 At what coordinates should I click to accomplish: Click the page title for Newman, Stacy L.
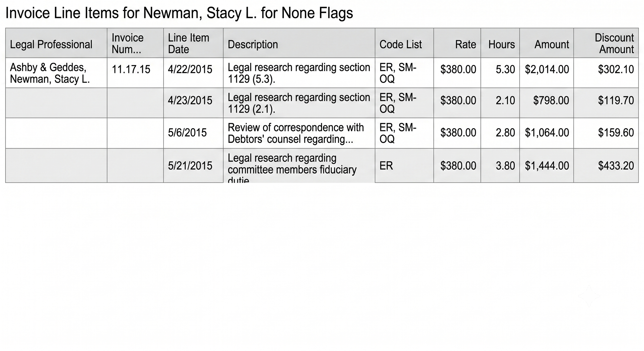point(179,13)
